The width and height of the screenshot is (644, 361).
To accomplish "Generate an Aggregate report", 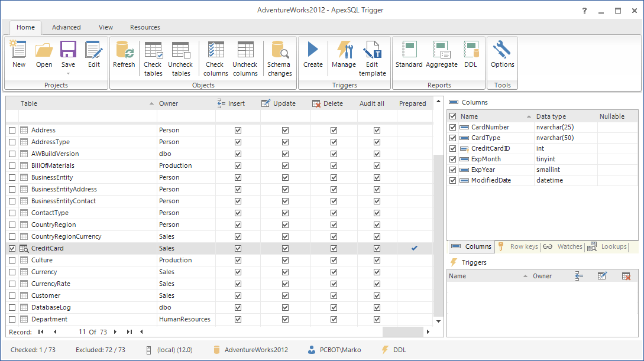I will (441, 56).
